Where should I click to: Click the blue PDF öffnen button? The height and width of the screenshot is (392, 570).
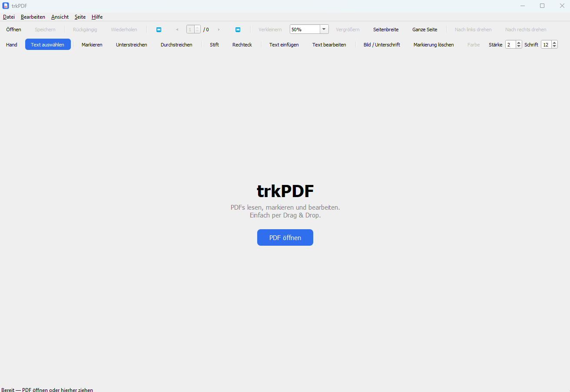click(285, 237)
